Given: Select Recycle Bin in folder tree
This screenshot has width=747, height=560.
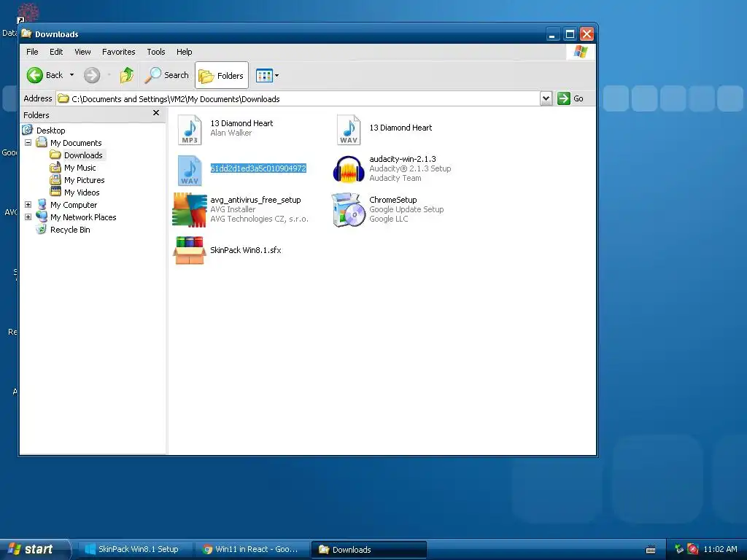Looking at the screenshot, I should (70, 230).
